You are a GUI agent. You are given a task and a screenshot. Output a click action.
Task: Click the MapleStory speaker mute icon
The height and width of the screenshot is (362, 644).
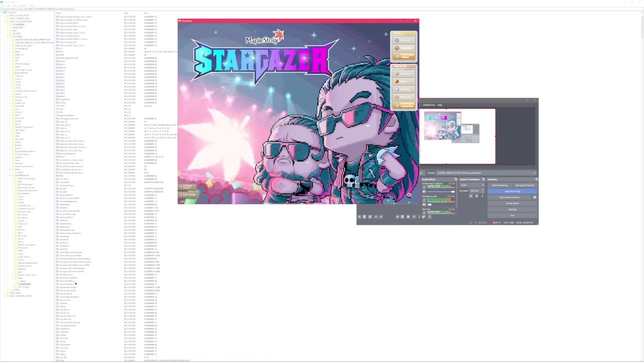409,195
